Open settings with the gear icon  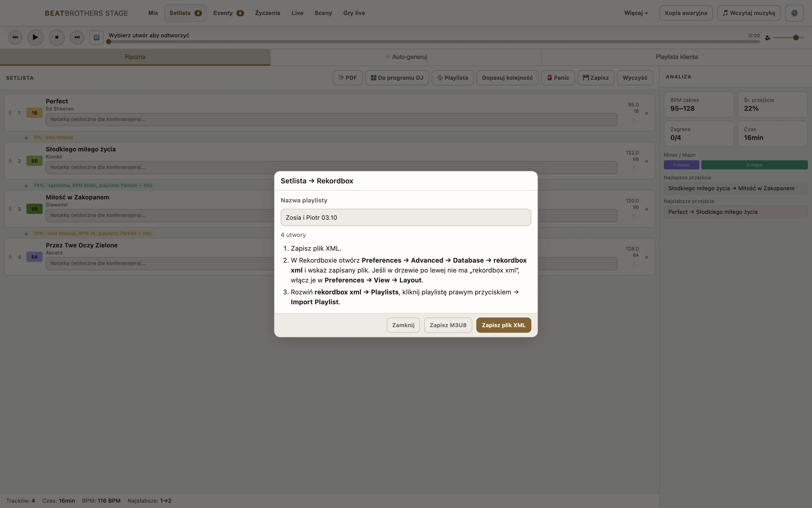(794, 13)
